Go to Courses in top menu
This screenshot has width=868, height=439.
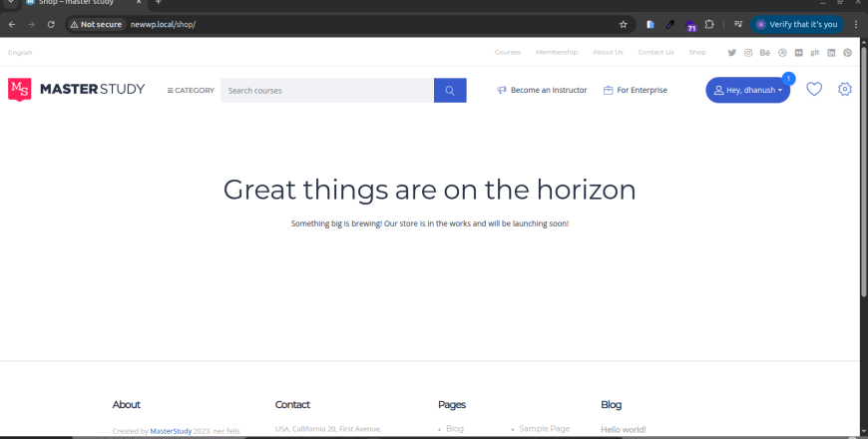[x=508, y=52]
